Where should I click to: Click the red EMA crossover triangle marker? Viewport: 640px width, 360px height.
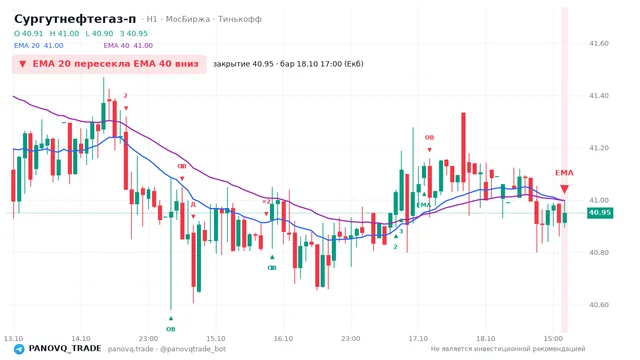click(564, 189)
